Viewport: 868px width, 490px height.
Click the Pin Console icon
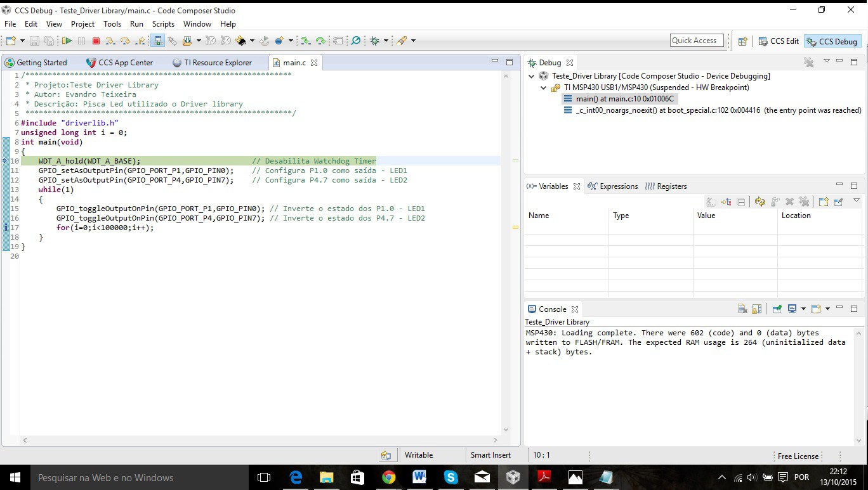[777, 309]
